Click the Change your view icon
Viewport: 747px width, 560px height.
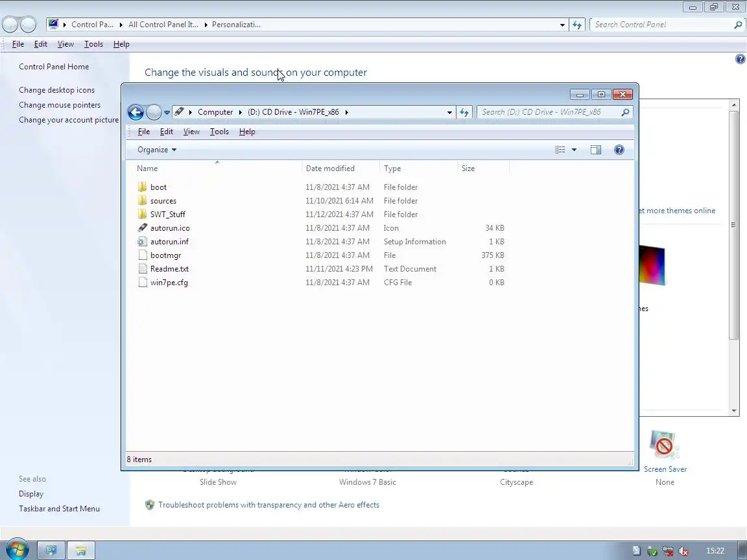coord(560,150)
